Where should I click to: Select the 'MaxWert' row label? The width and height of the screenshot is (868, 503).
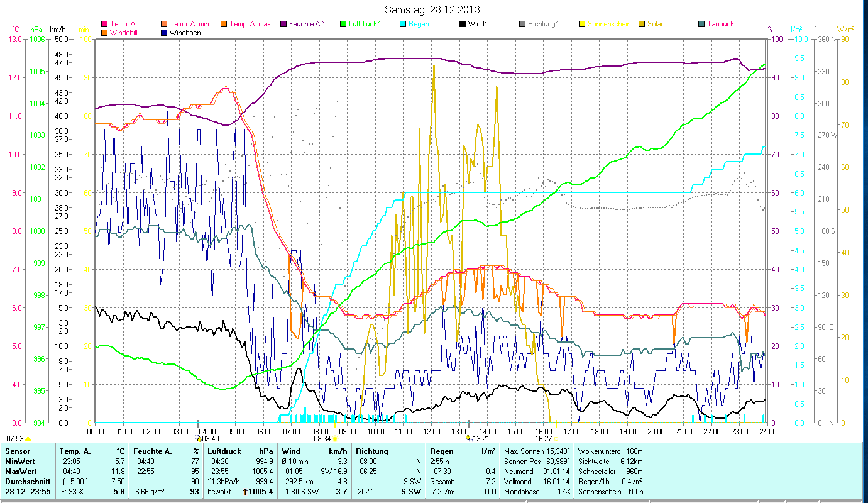[21, 471]
